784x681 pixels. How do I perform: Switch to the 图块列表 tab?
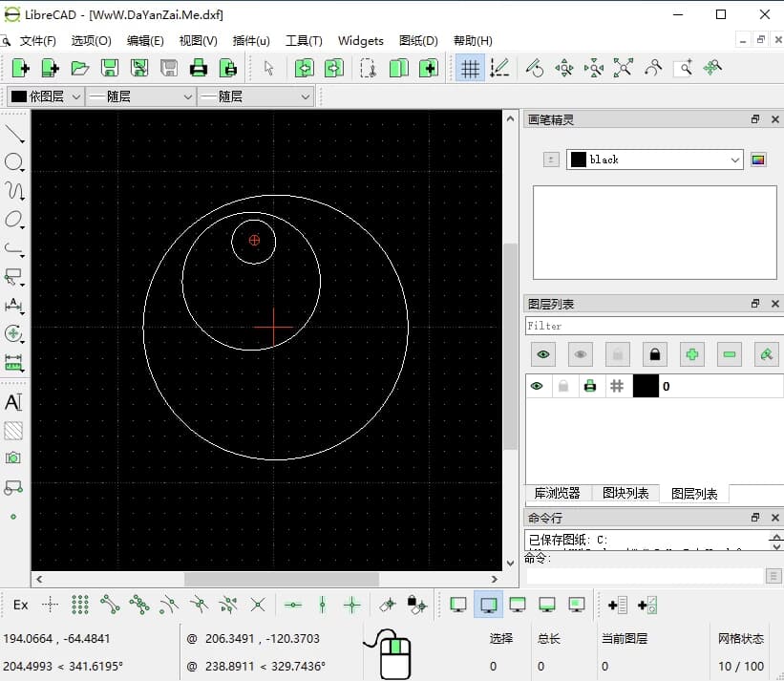625,494
